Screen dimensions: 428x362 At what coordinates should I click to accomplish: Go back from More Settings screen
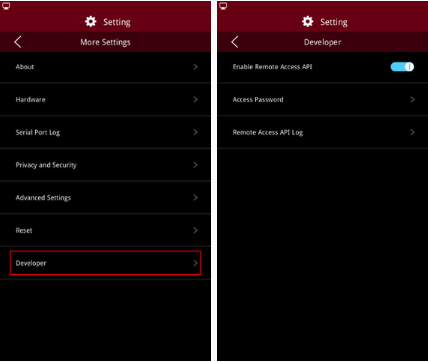[x=18, y=42]
